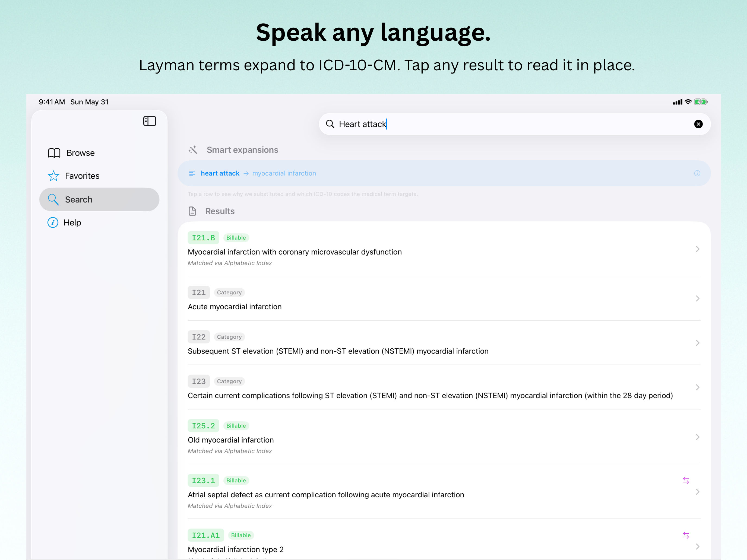The height and width of the screenshot is (560, 747).
Task: Click the Results document icon
Action: click(192, 211)
